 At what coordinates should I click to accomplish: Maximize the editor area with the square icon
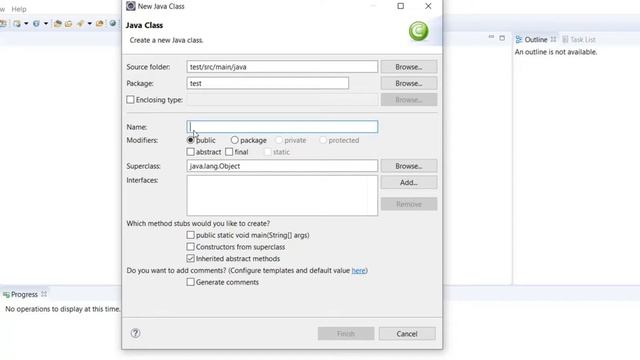[x=502, y=38]
